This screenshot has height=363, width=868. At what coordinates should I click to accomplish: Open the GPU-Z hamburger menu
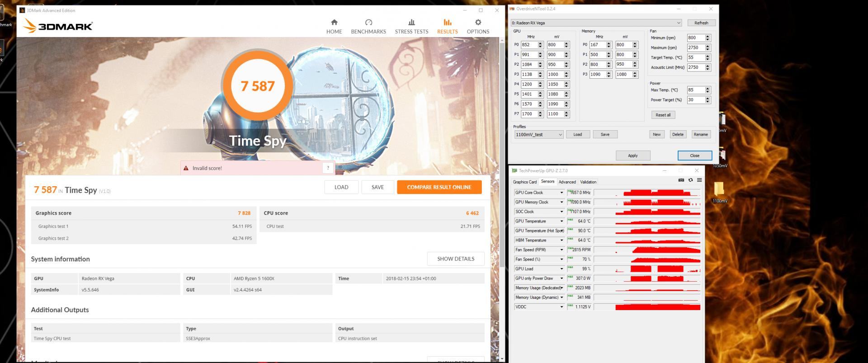[699, 180]
